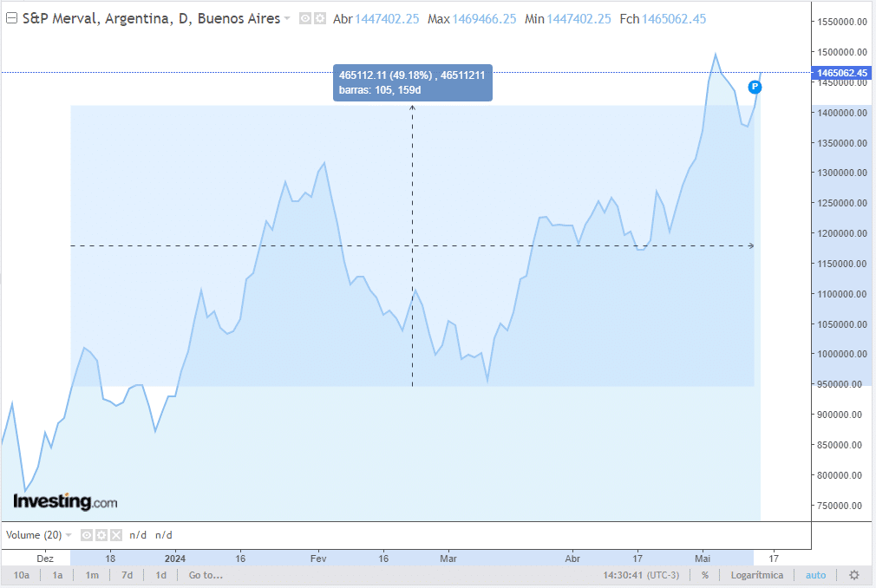Screen dimensions: 876x588
Task: Open the Volume indicator settings gear
Action: tap(101, 535)
